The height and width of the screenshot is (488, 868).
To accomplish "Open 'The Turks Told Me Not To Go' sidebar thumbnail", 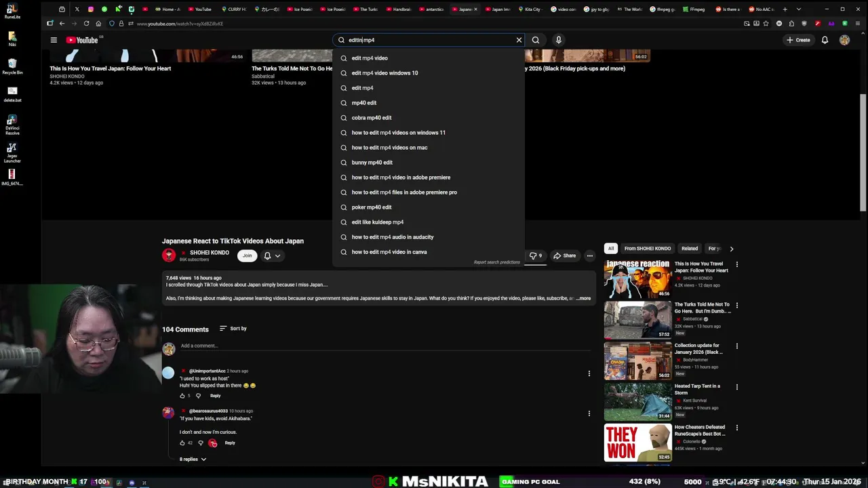I will click(x=637, y=320).
